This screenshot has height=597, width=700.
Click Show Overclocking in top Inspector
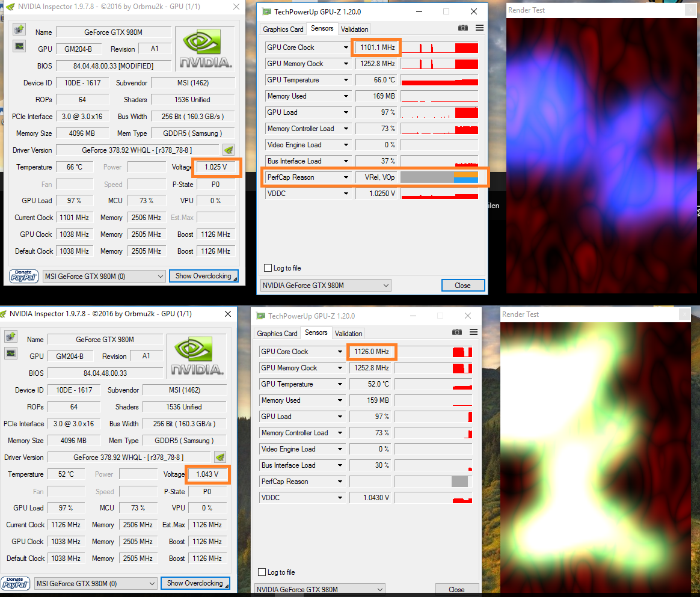(204, 276)
